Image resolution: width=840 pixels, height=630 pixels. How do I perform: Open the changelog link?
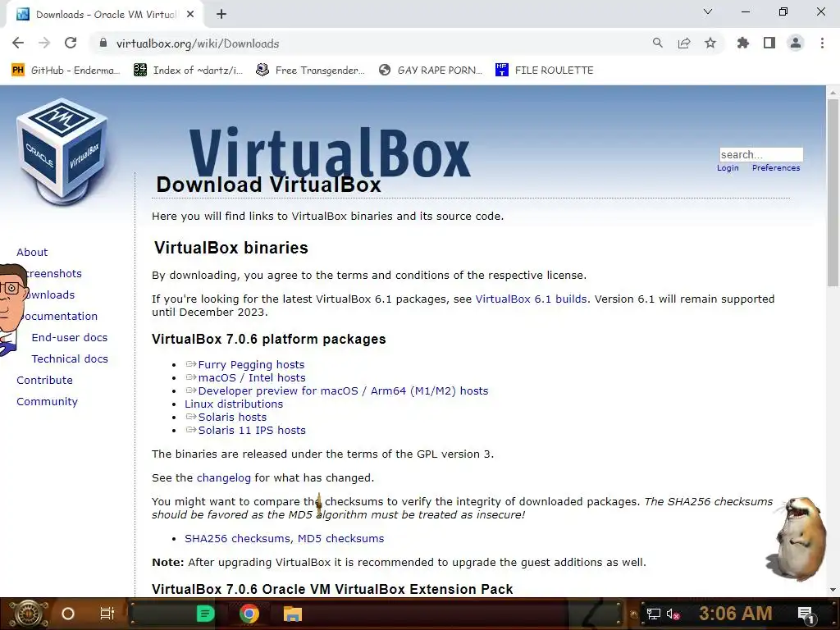click(x=223, y=478)
